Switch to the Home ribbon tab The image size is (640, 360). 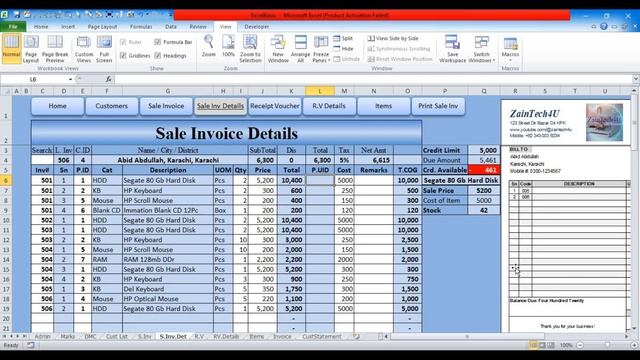[x=41, y=27]
